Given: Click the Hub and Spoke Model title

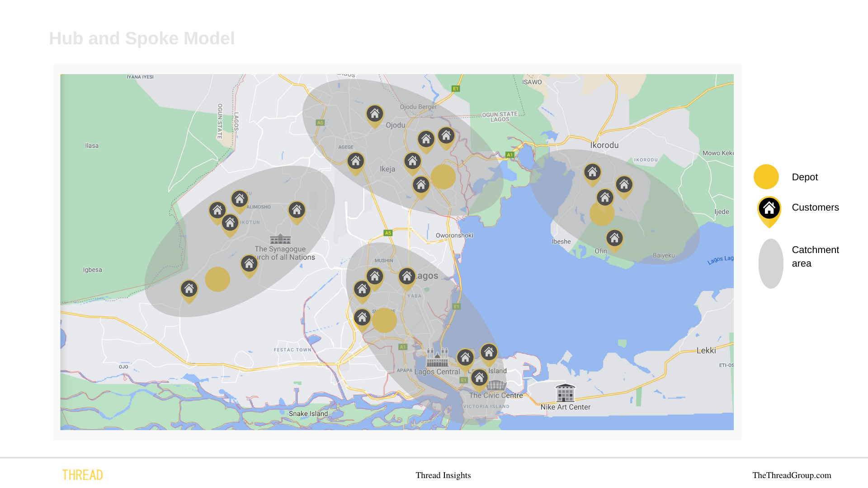Looking at the screenshot, I should 142,38.
